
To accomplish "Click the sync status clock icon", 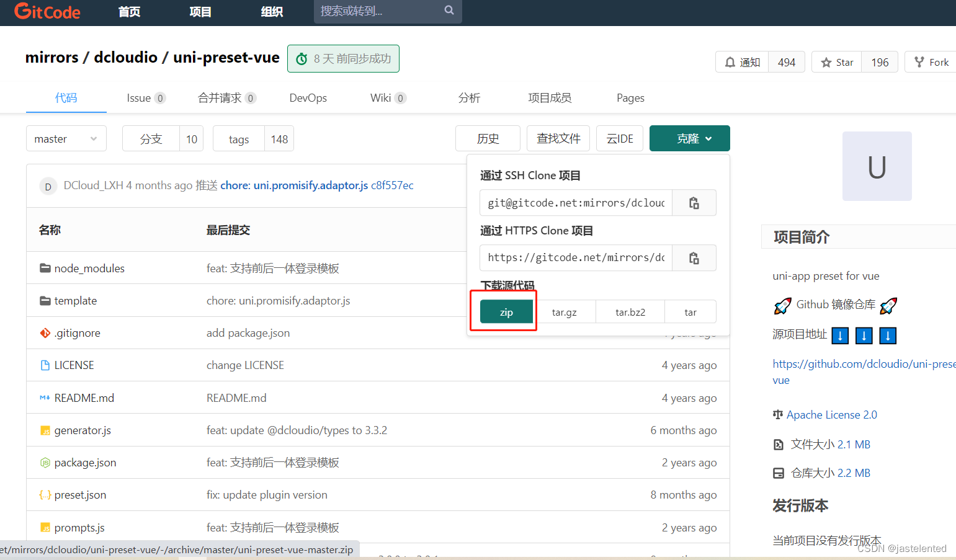I will (302, 59).
